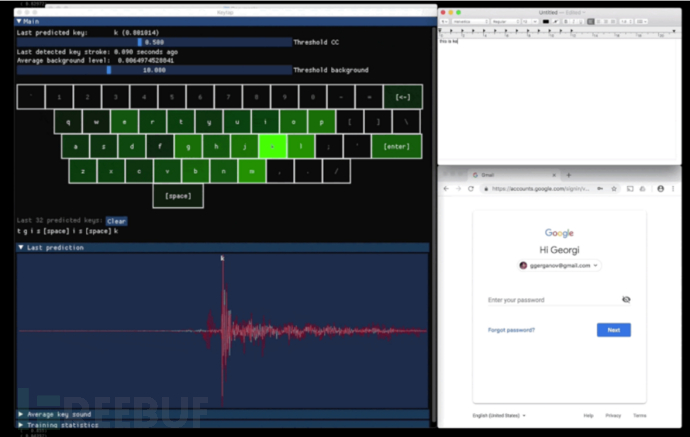
Task: Open the Untitled document title dropdown arrow
Action: (x=584, y=12)
